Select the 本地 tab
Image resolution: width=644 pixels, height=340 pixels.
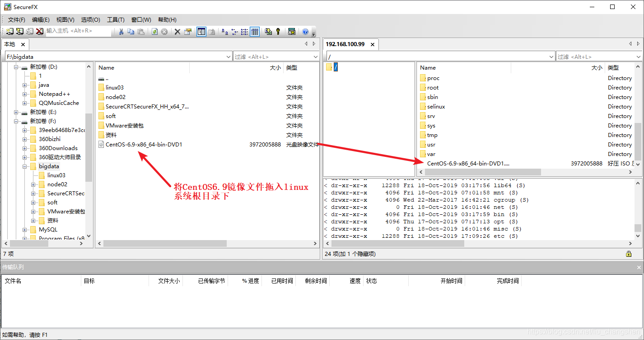pyautogui.click(x=10, y=44)
